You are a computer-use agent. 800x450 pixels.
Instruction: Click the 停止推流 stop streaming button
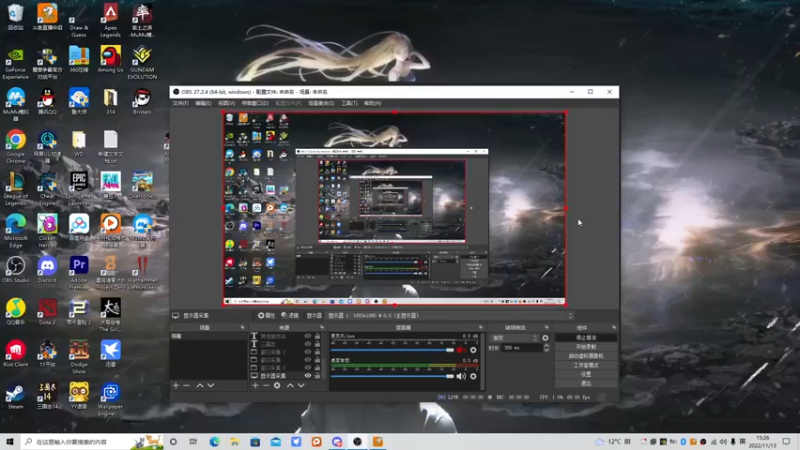point(586,338)
